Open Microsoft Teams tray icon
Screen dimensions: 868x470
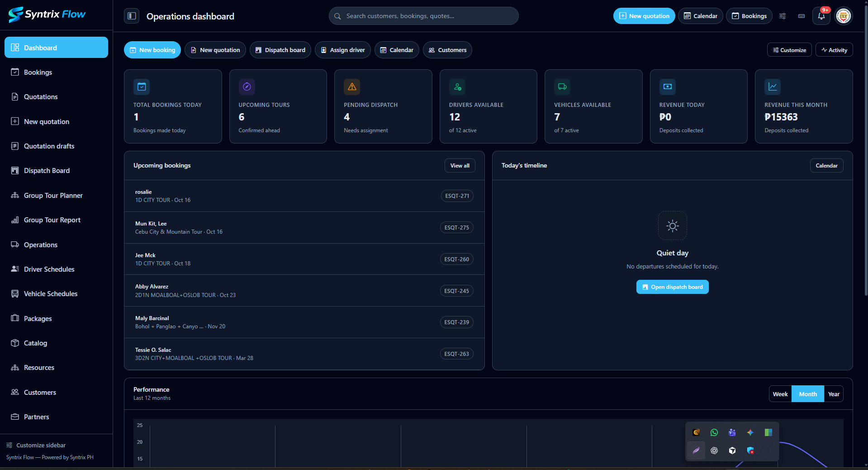[x=732, y=432]
